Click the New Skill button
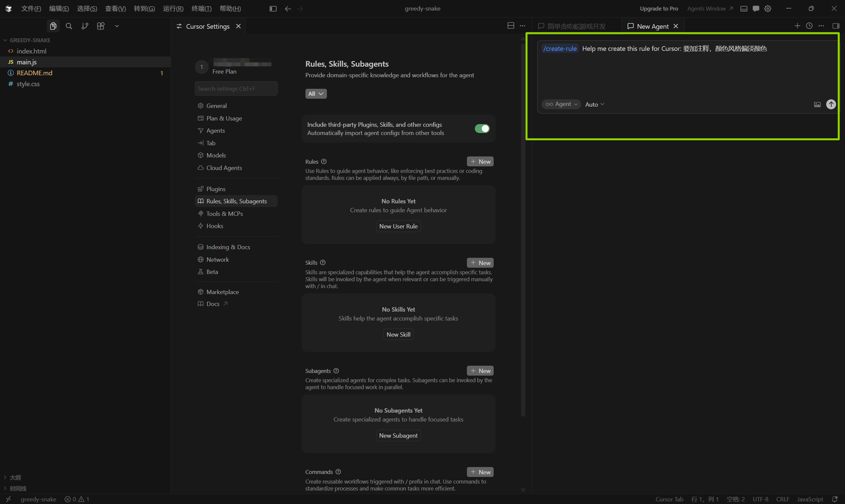The image size is (845, 504). click(398, 334)
